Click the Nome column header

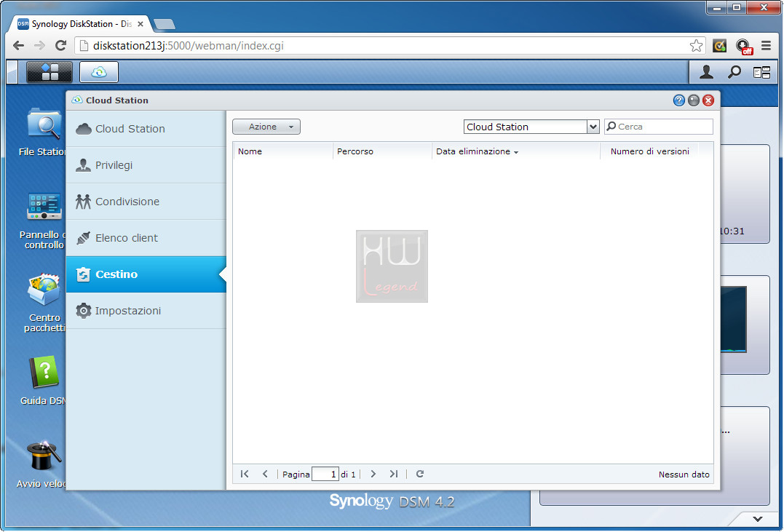[x=283, y=151]
